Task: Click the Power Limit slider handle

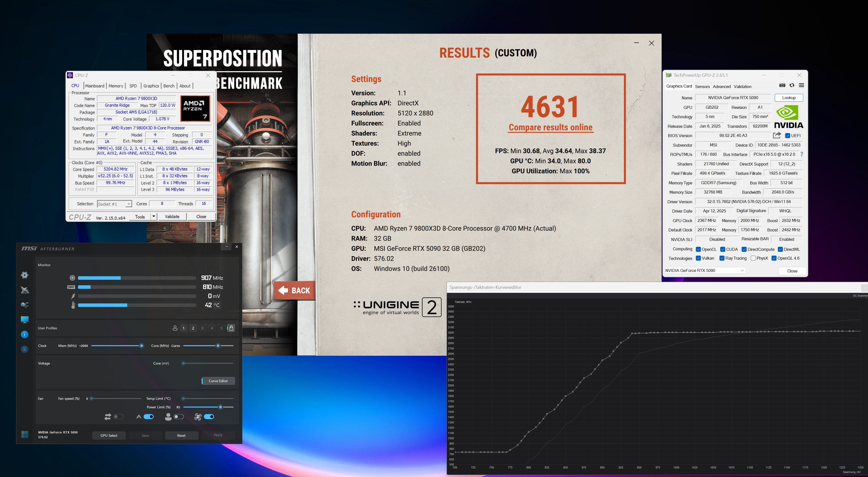Action: 221,407
